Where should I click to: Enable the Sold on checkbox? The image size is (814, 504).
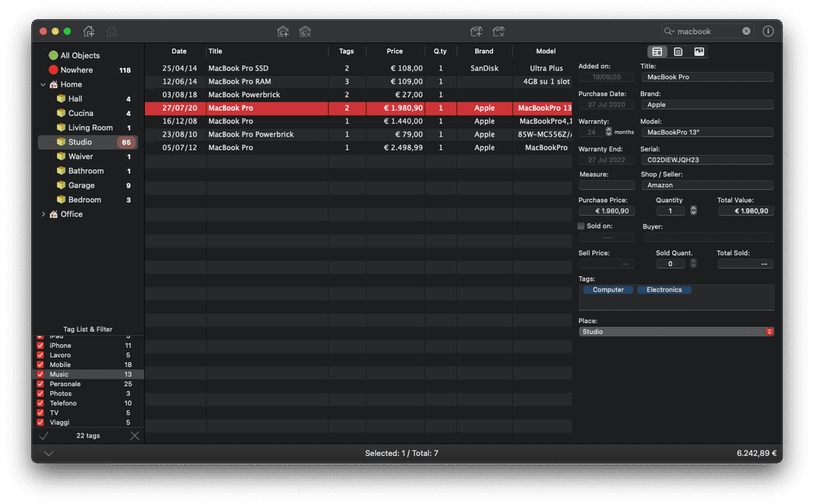581,226
